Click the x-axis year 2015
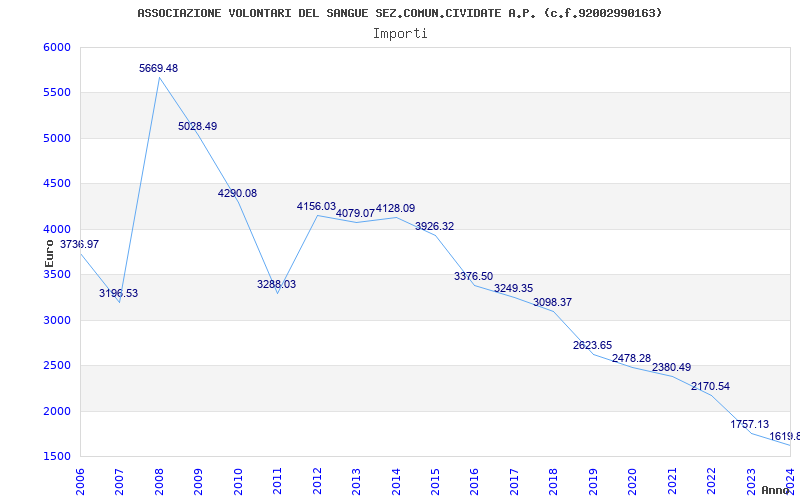 pyautogui.click(x=435, y=482)
